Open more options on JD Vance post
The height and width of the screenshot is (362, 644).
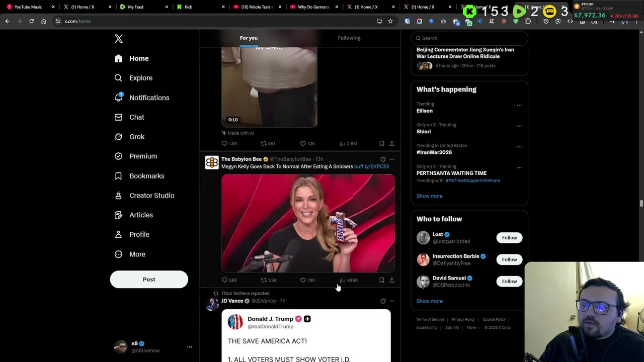[x=392, y=301]
